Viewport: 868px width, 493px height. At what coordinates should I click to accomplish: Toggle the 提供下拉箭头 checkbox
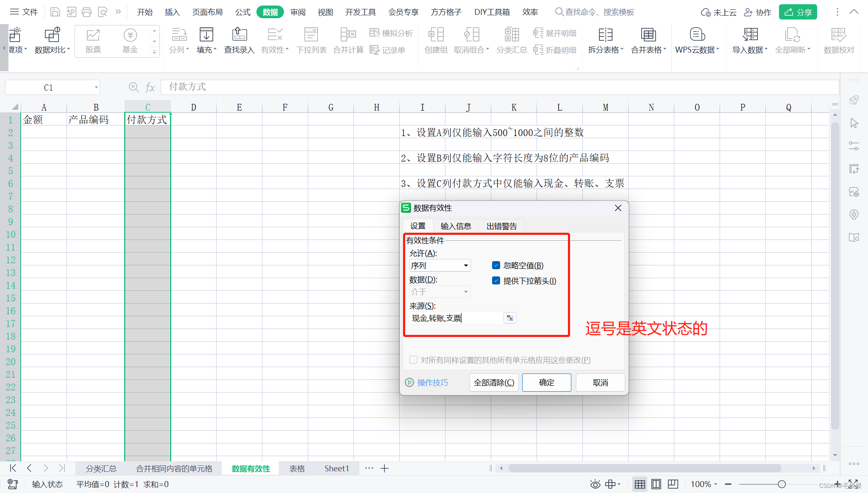pyautogui.click(x=496, y=281)
